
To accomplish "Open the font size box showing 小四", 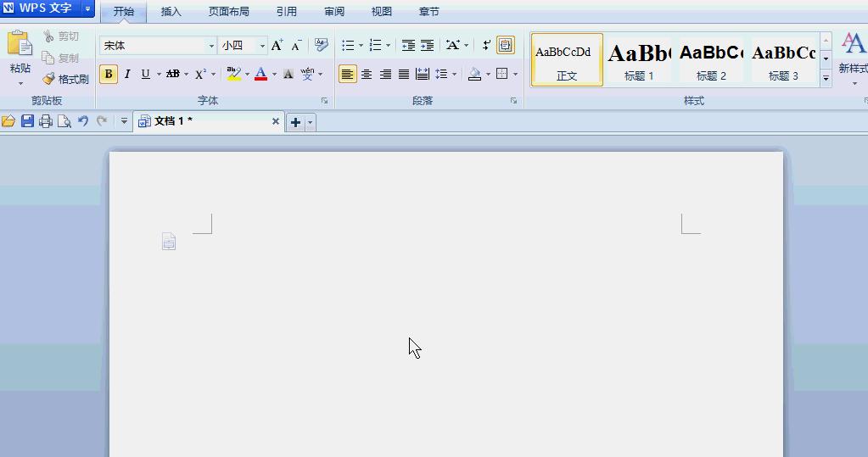I will (x=243, y=46).
